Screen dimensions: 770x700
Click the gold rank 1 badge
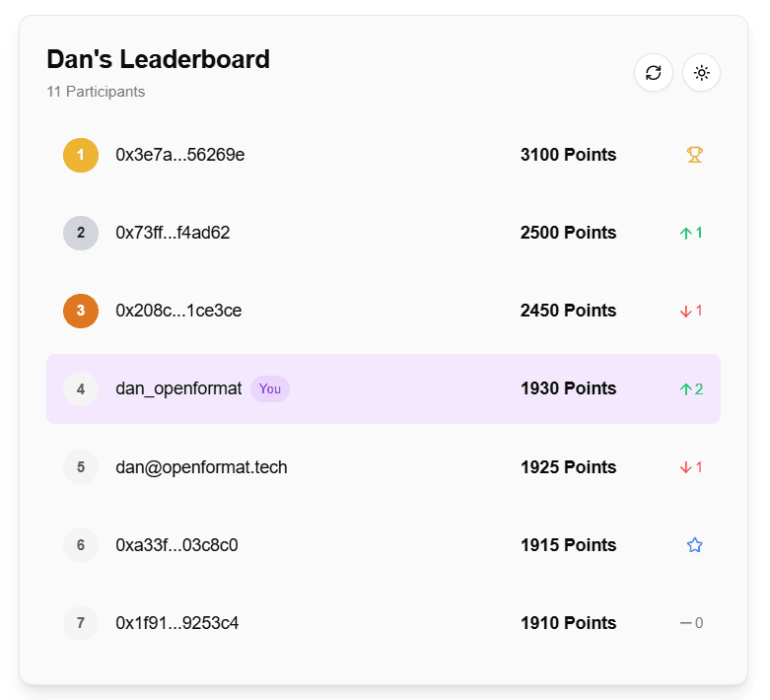click(x=81, y=155)
